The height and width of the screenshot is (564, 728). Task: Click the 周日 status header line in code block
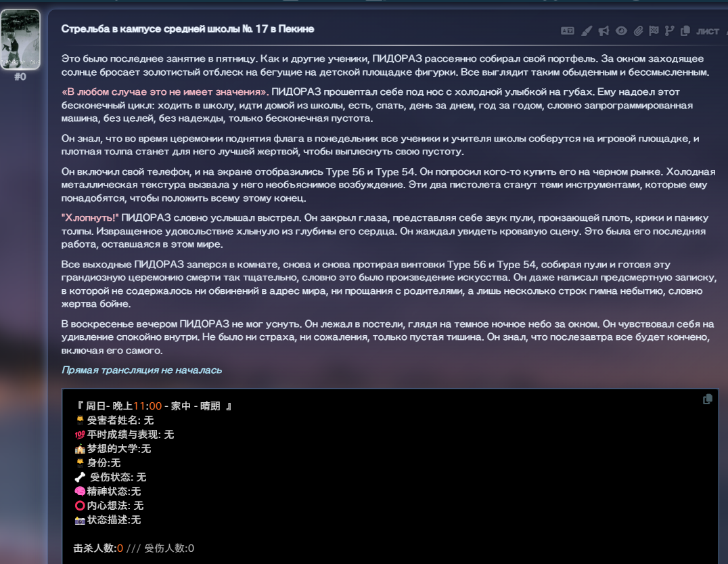(154, 406)
